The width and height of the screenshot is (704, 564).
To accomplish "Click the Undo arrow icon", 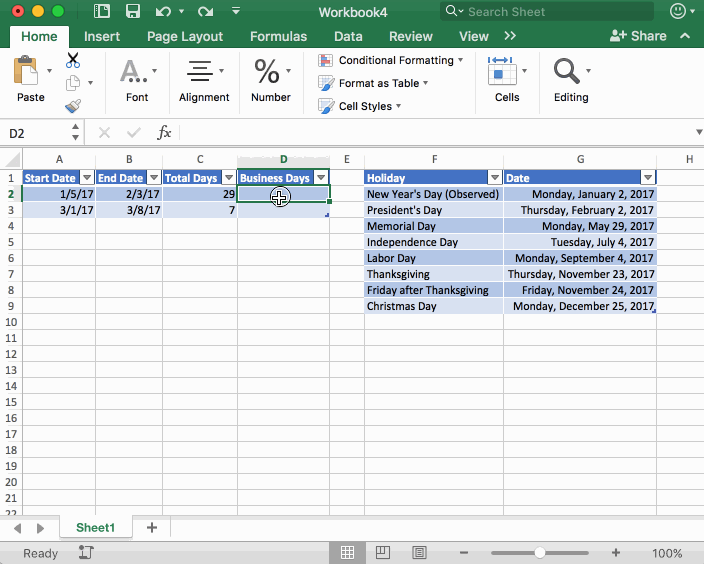I will coord(163,11).
